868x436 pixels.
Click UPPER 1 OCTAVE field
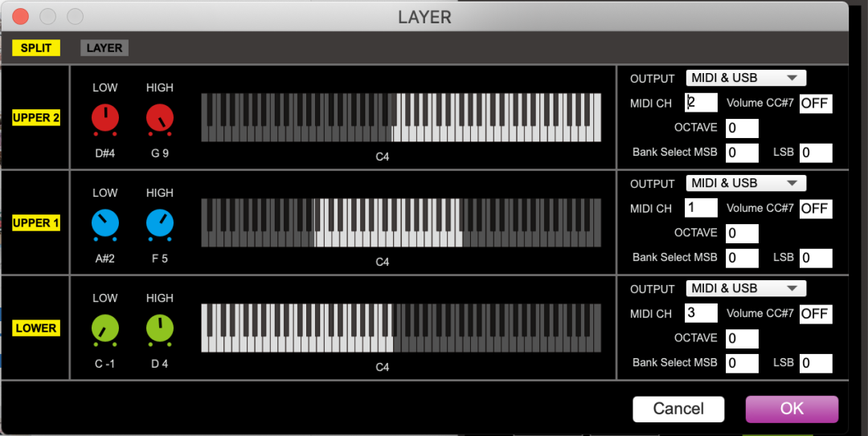point(742,234)
